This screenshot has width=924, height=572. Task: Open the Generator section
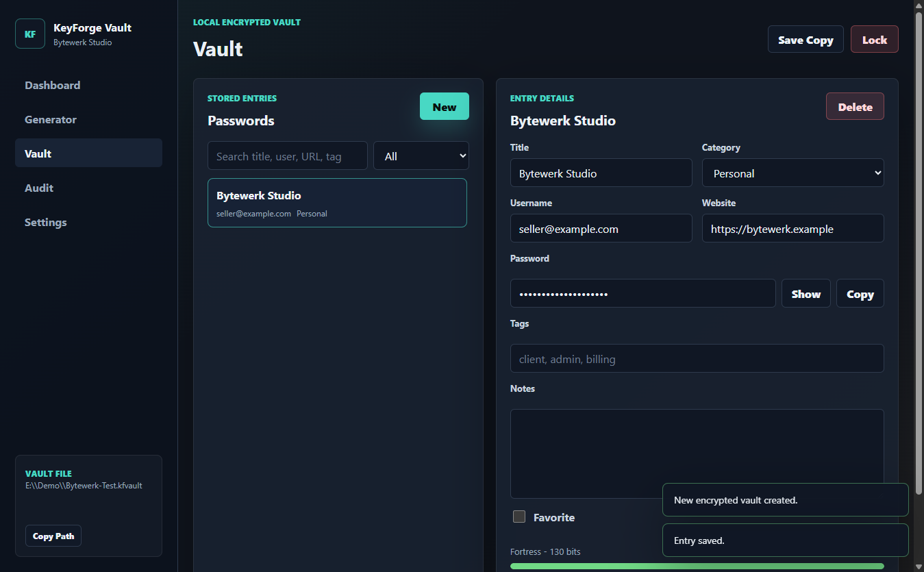tap(88, 119)
